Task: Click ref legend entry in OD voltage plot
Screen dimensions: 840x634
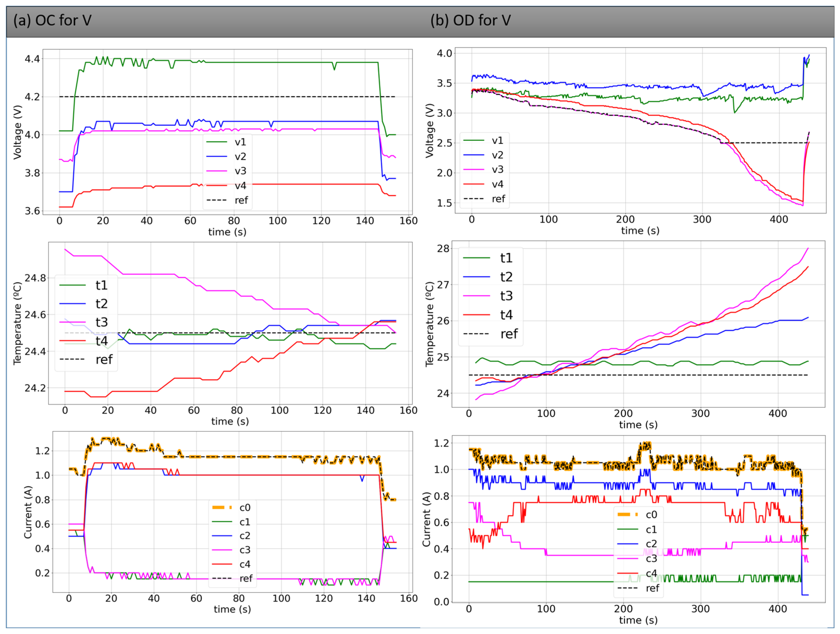Action: click(x=484, y=198)
